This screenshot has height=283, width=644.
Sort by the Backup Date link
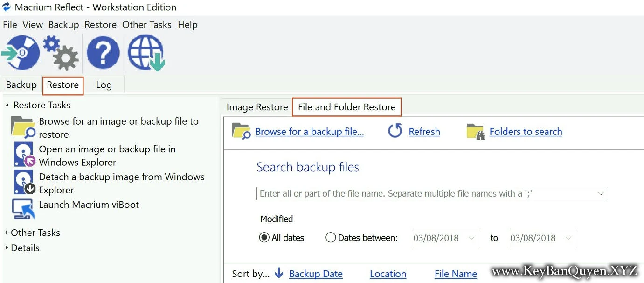click(316, 274)
